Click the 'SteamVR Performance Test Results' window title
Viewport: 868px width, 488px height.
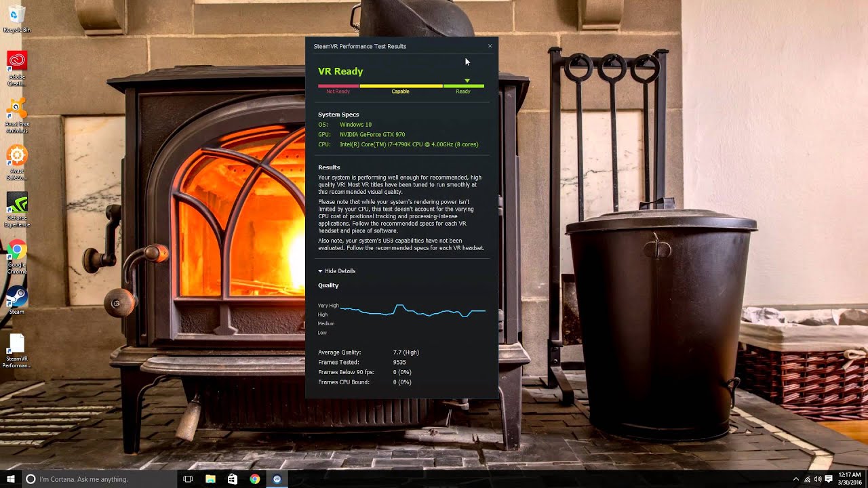pyautogui.click(x=360, y=46)
